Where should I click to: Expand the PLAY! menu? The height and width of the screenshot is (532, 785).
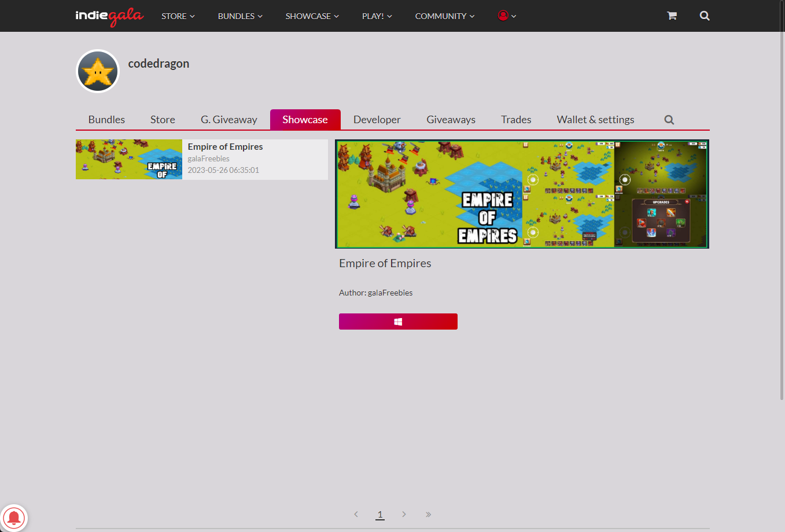[377, 16]
